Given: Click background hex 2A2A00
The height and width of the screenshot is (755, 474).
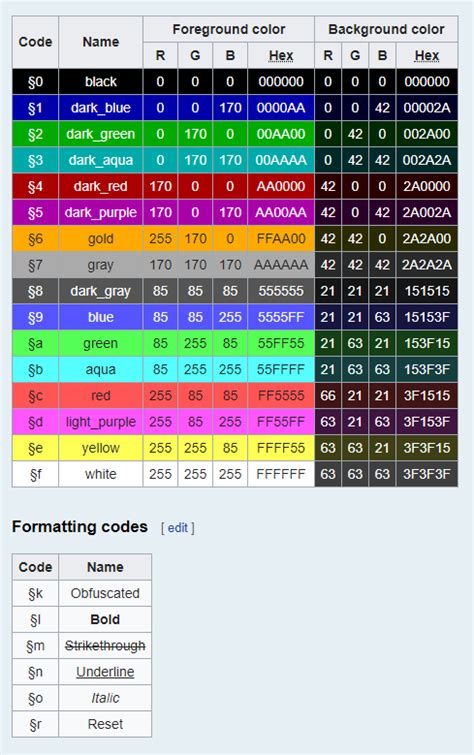Looking at the screenshot, I should point(427,238).
